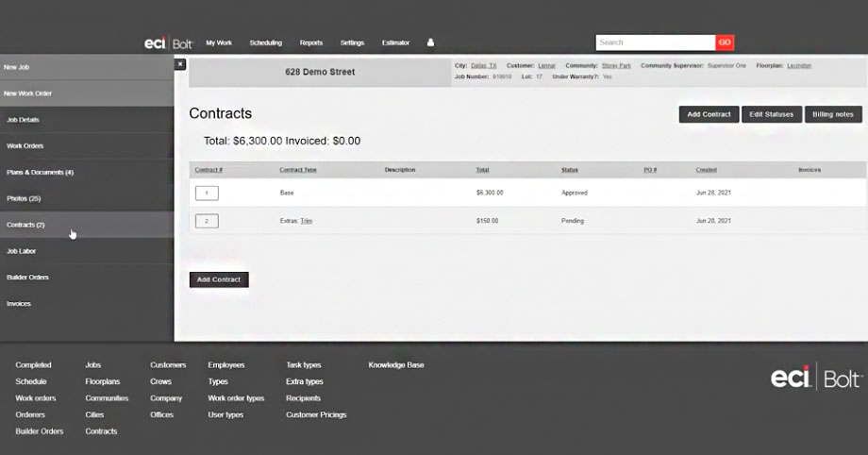Click the ECI Bolt logo in header
The image size is (868, 455).
(168, 42)
